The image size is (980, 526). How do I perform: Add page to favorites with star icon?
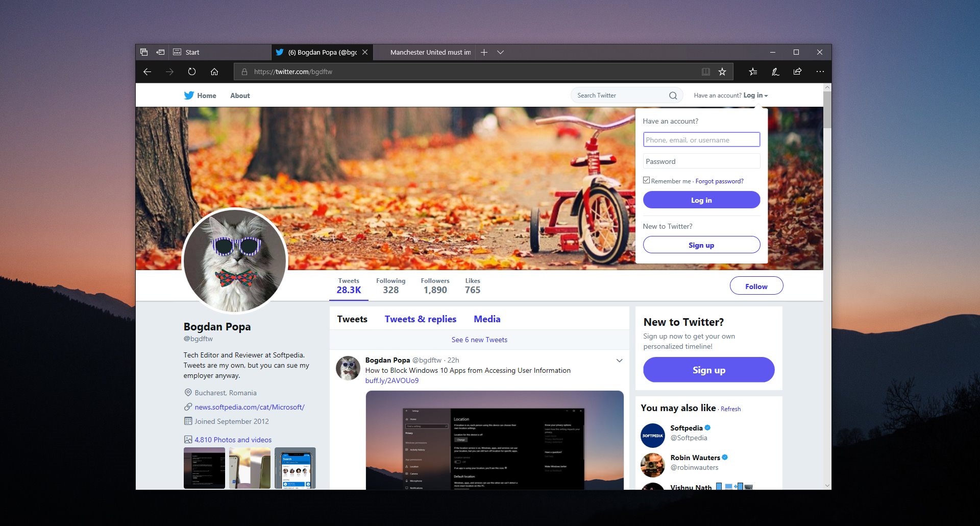click(x=722, y=72)
